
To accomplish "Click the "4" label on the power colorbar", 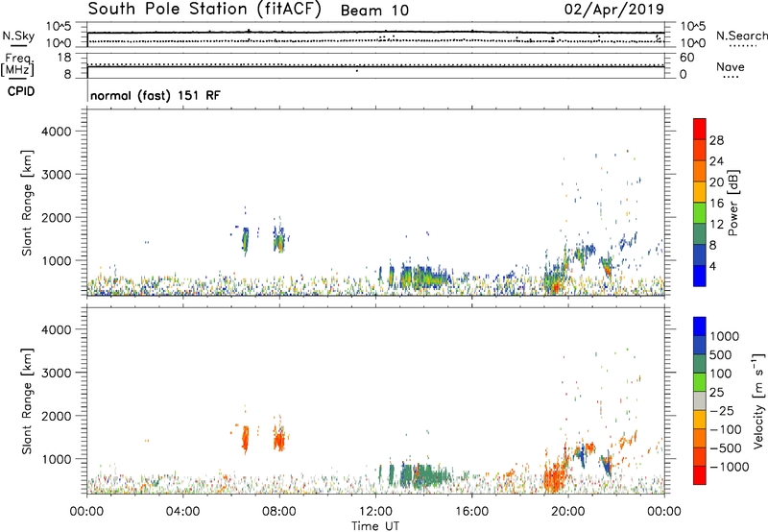I will point(712,266).
